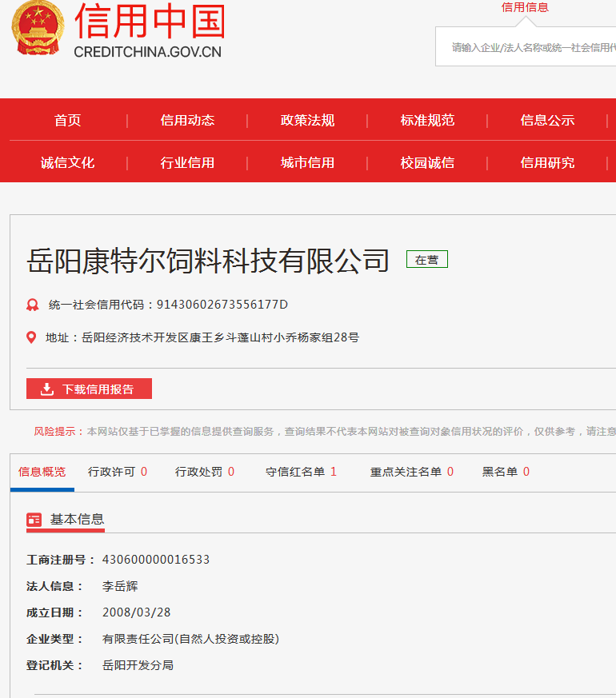The image size is (616, 698).
Task: Click download icon in credit report button
Action: click(46, 389)
